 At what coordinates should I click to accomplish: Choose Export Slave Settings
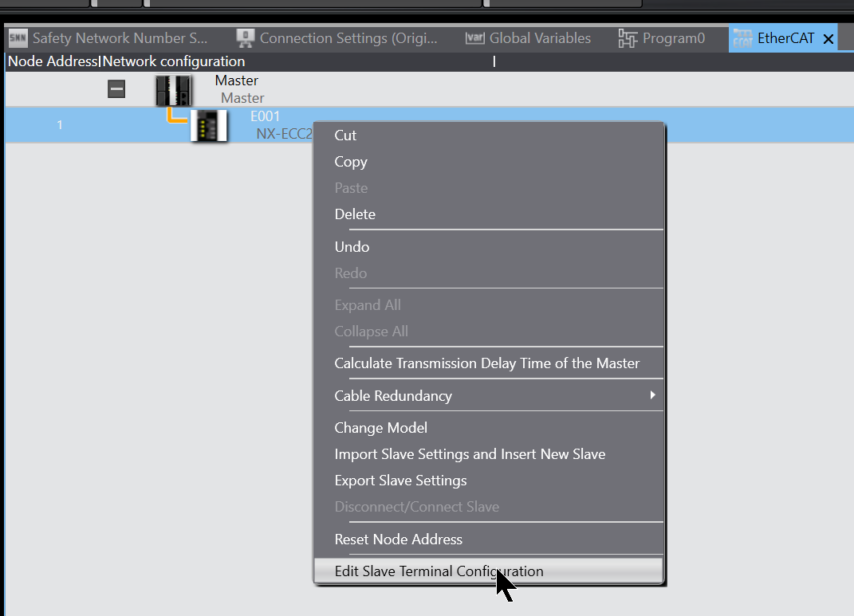489,481
